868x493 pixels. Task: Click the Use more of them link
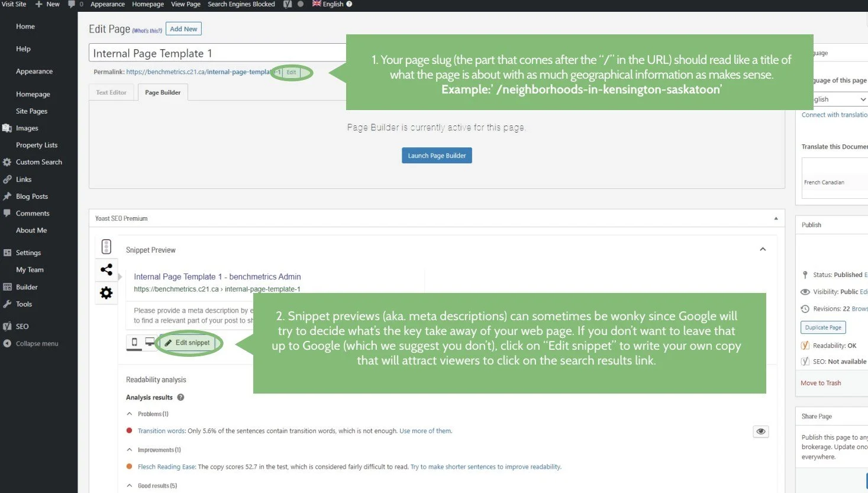(425, 431)
